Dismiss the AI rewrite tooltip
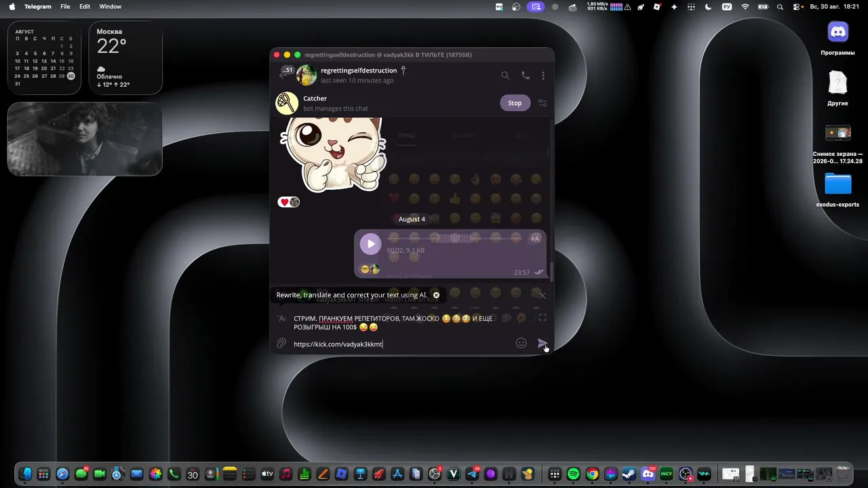The width and height of the screenshot is (868, 488). pyautogui.click(x=436, y=295)
